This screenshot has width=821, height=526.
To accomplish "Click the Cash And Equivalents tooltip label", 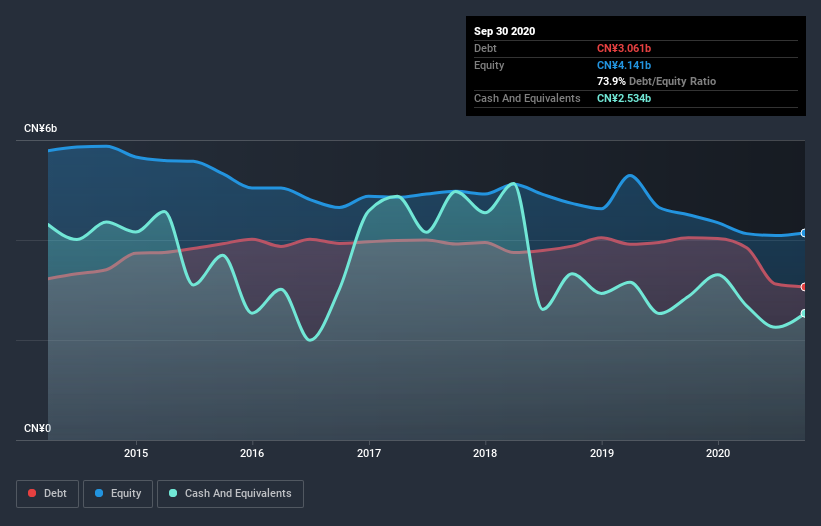I will (x=527, y=98).
